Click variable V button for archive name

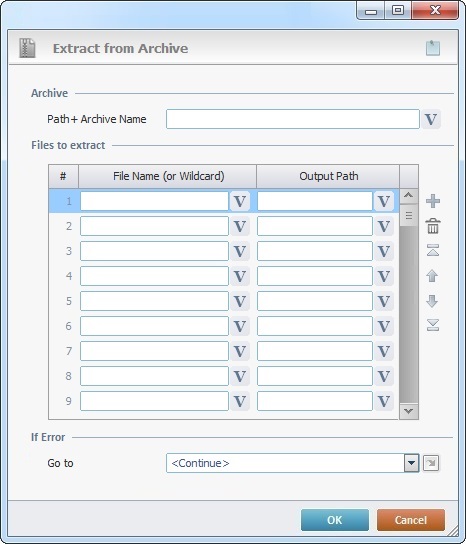431,119
